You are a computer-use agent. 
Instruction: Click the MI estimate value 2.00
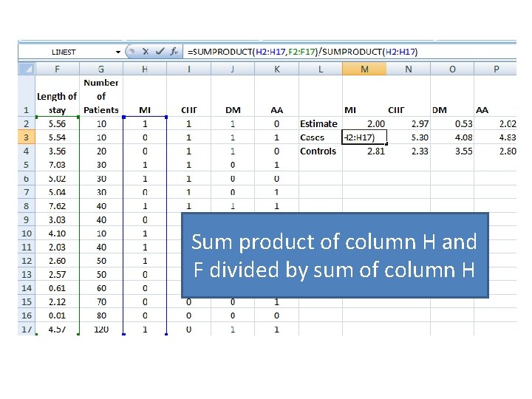click(364, 124)
